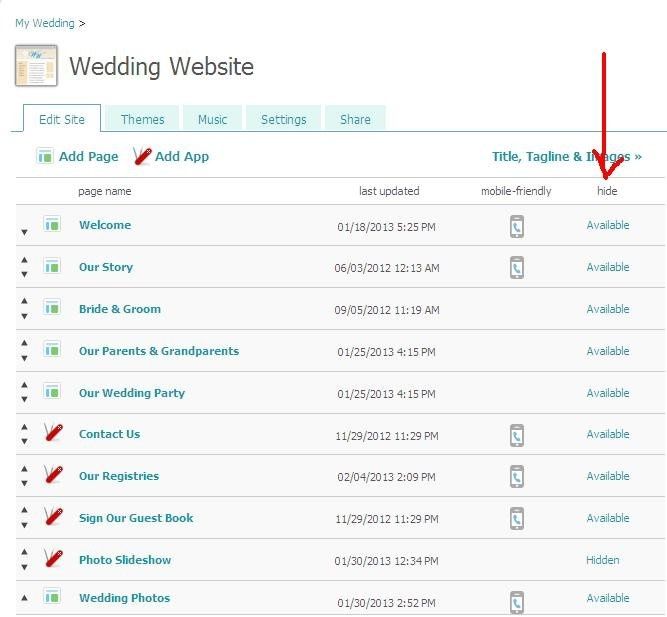667x617 pixels.
Task: Click the app icon beside Contact Us
Action: (x=52, y=434)
